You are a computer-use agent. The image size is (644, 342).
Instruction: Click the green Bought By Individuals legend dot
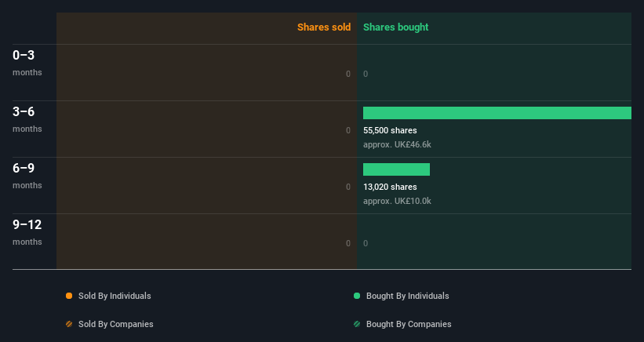[x=357, y=296]
